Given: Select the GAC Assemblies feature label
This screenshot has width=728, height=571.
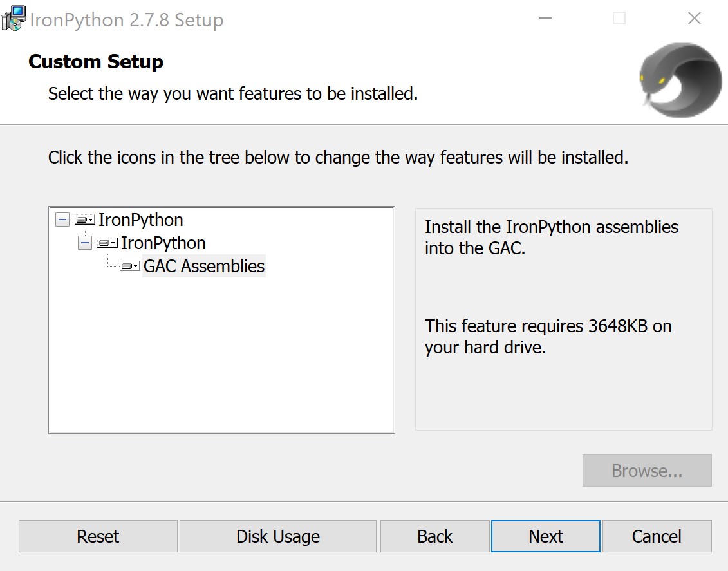Looking at the screenshot, I should 203,267.
